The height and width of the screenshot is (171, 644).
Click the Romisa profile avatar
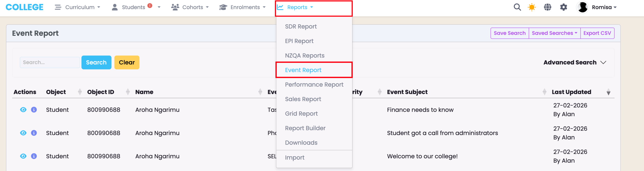582,7
